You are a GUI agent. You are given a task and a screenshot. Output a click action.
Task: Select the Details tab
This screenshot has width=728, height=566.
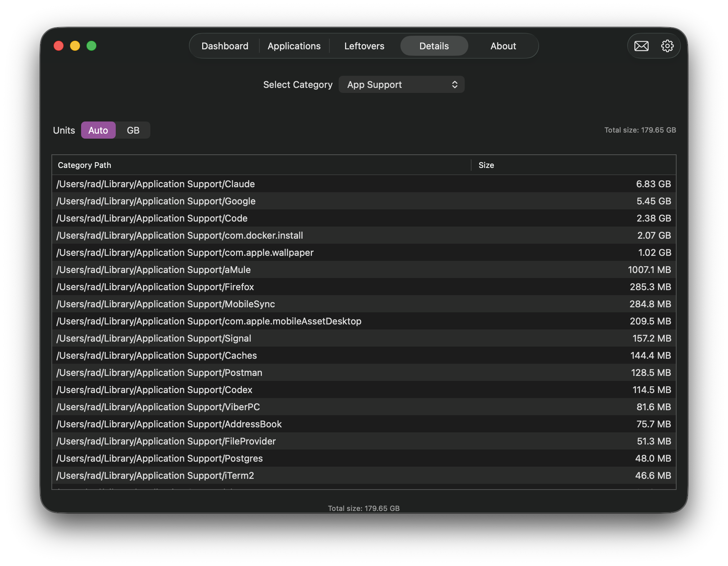pos(434,46)
